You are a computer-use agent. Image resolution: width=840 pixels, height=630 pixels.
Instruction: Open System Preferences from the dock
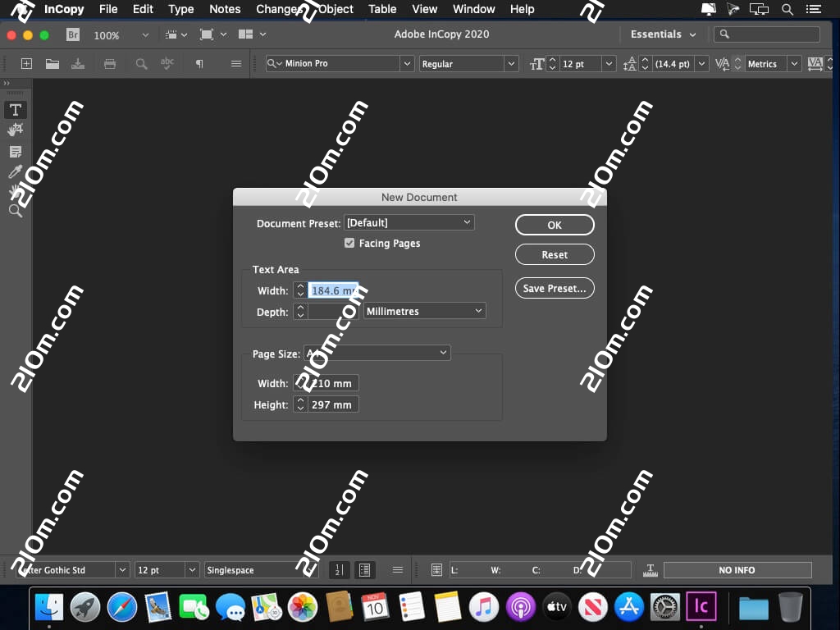pos(664,607)
